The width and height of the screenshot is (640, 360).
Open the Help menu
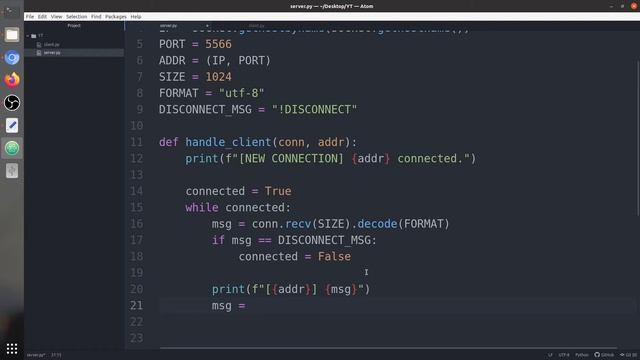[136, 17]
